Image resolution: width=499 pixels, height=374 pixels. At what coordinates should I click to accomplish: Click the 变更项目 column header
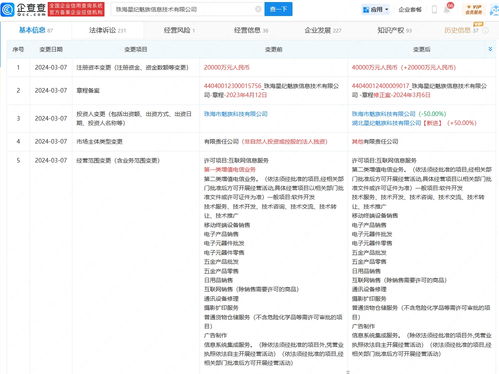[x=136, y=49]
